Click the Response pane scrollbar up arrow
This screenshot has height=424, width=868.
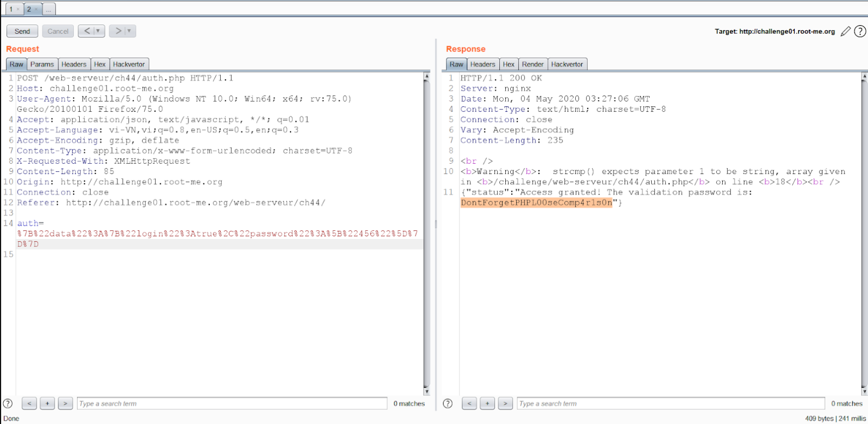(x=864, y=77)
